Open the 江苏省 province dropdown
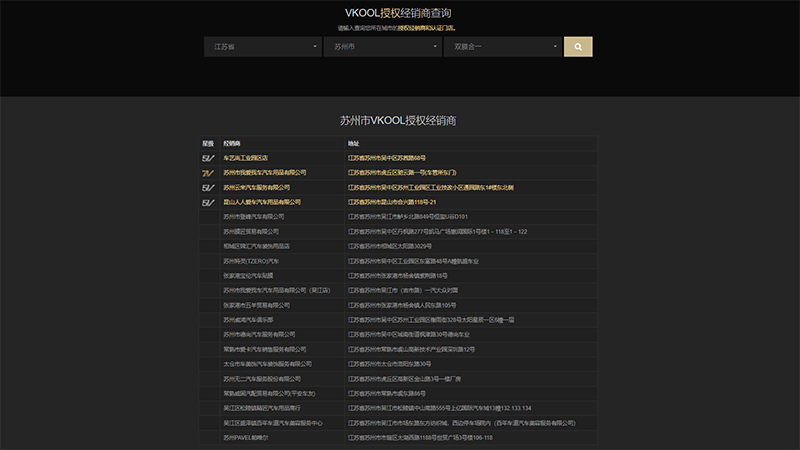The height and width of the screenshot is (450, 800). 263,46
